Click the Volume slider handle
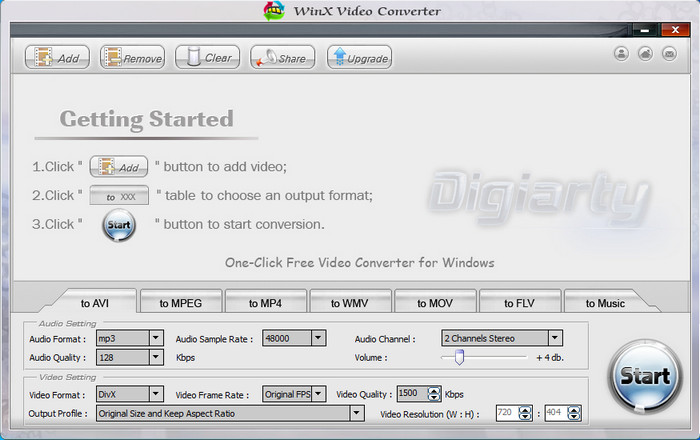This screenshot has width=700, height=440. pyautogui.click(x=459, y=357)
